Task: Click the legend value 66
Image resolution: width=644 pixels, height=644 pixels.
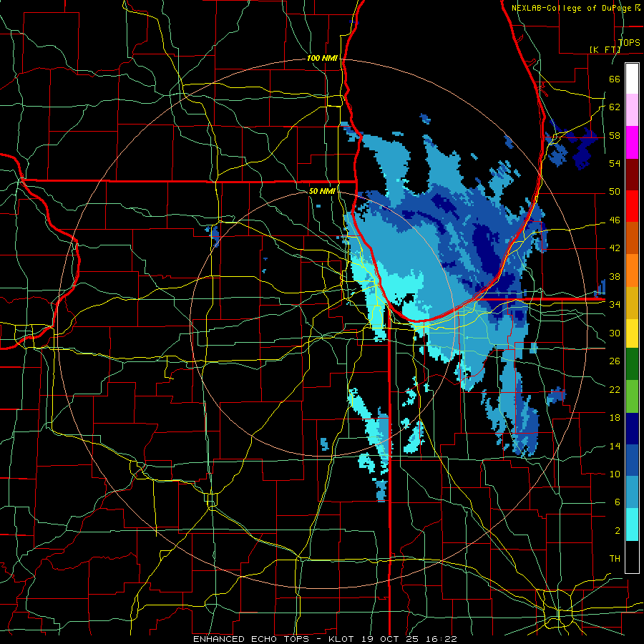Action: [615, 79]
